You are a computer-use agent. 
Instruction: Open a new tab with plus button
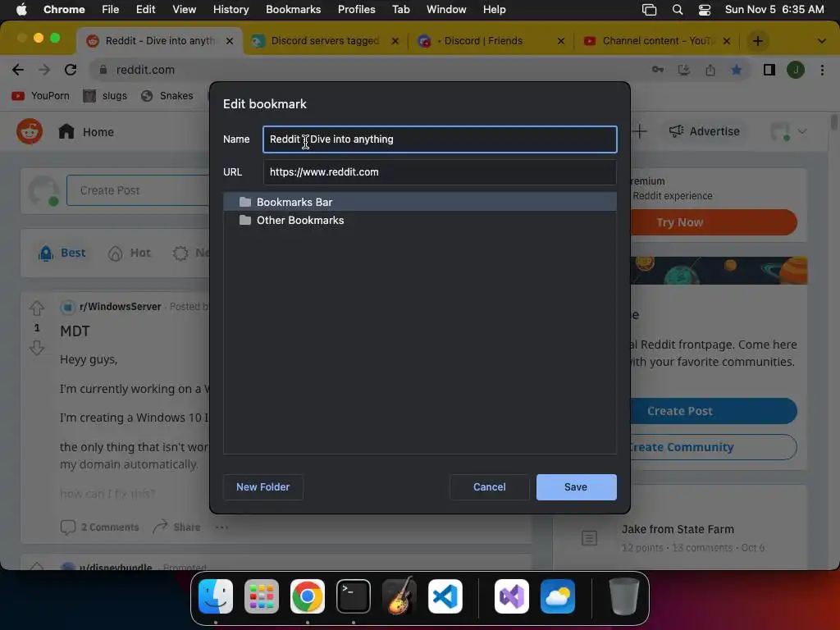(757, 41)
